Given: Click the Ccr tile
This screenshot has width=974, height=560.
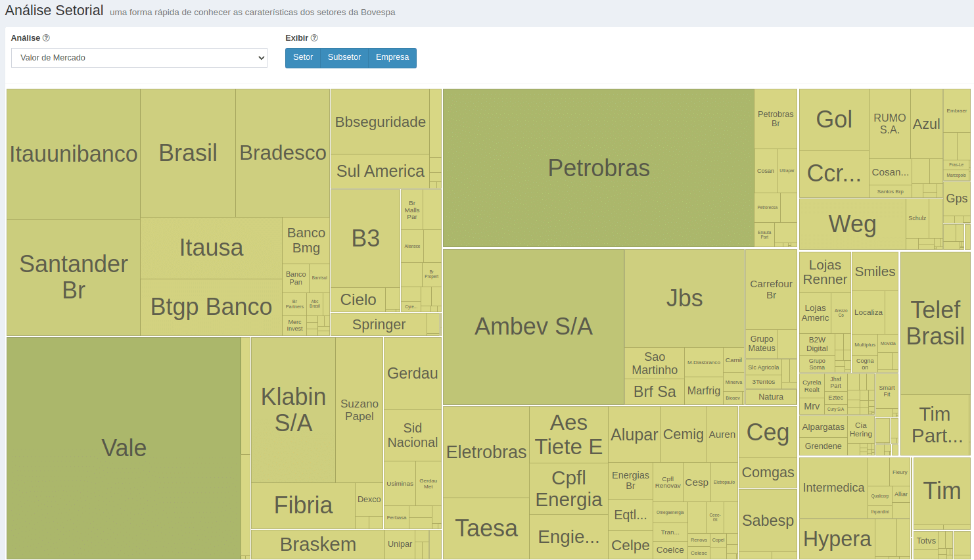Looking at the screenshot, I should pos(834,174).
